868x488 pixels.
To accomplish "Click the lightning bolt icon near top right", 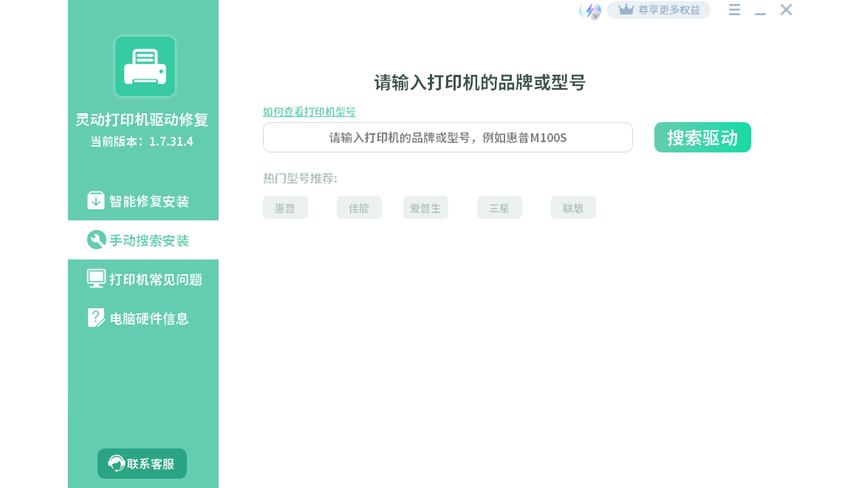I will coord(591,9).
